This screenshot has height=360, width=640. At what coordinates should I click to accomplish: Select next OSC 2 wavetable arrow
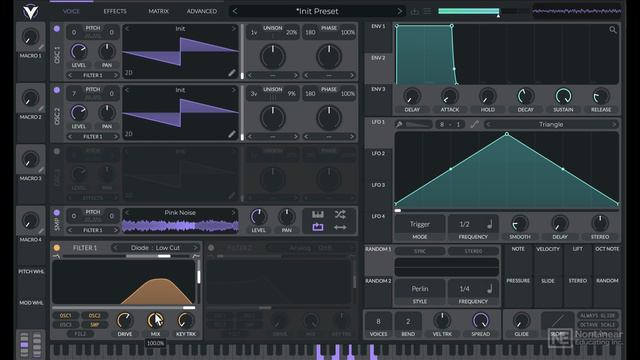pos(234,90)
